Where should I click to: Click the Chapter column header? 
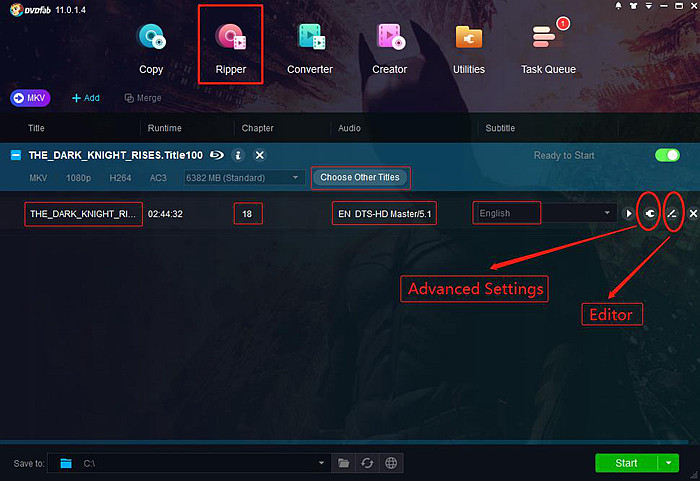pyautogui.click(x=258, y=128)
